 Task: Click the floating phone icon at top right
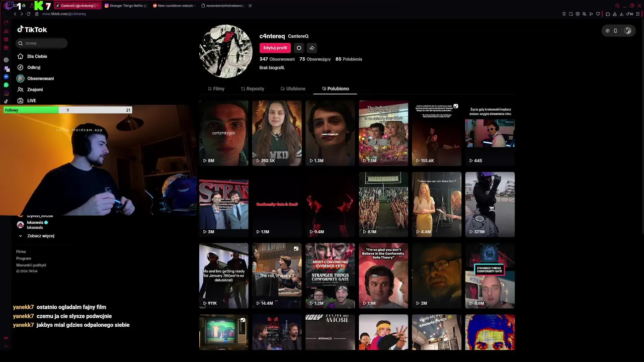[x=615, y=31]
